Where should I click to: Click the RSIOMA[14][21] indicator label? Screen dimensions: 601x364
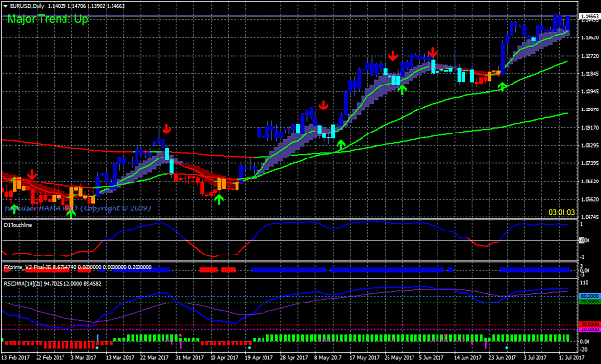(22, 284)
